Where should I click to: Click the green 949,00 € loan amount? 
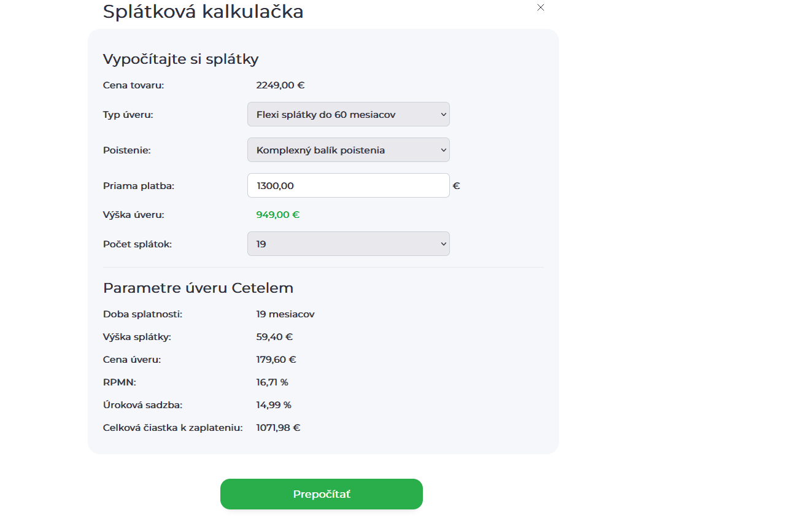277,215
